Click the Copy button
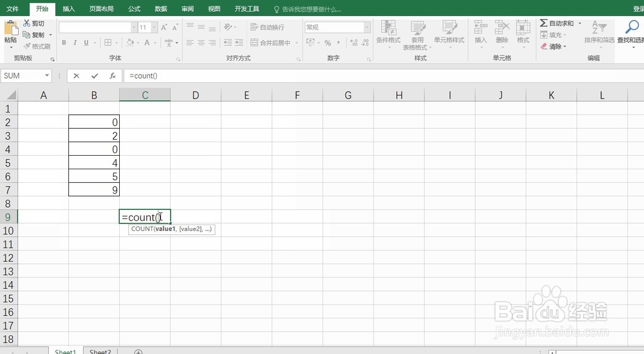This screenshot has height=354, width=644. pos(33,35)
